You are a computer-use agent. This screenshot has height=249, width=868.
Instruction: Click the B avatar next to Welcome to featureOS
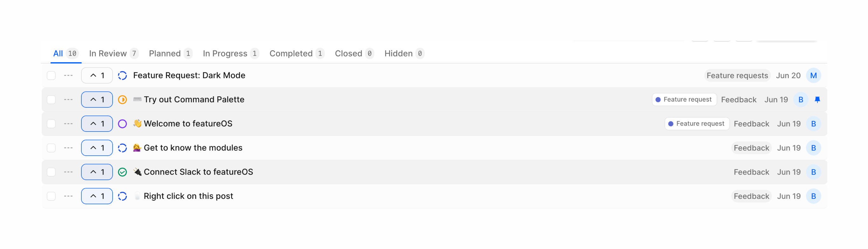coord(814,124)
